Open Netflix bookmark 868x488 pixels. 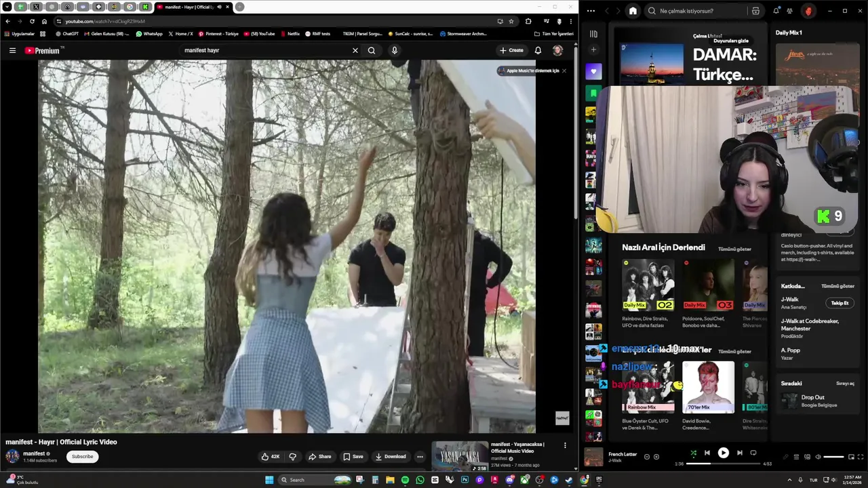[290, 33]
